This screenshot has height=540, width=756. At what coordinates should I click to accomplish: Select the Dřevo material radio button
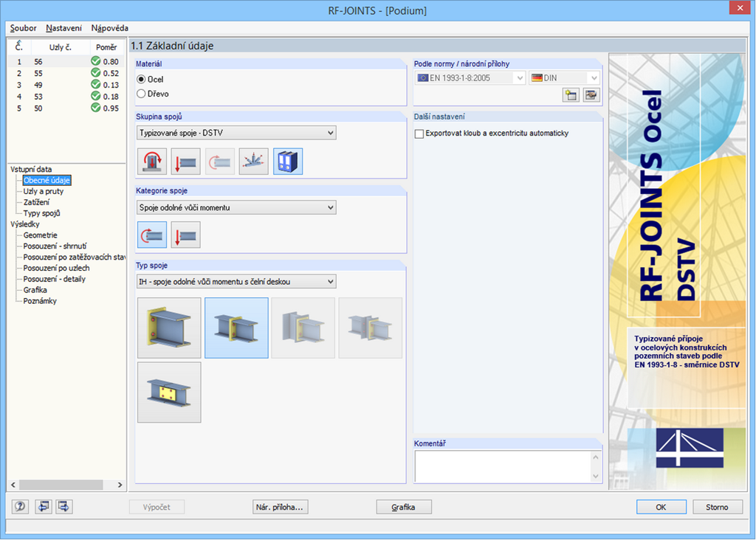click(x=141, y=94)
